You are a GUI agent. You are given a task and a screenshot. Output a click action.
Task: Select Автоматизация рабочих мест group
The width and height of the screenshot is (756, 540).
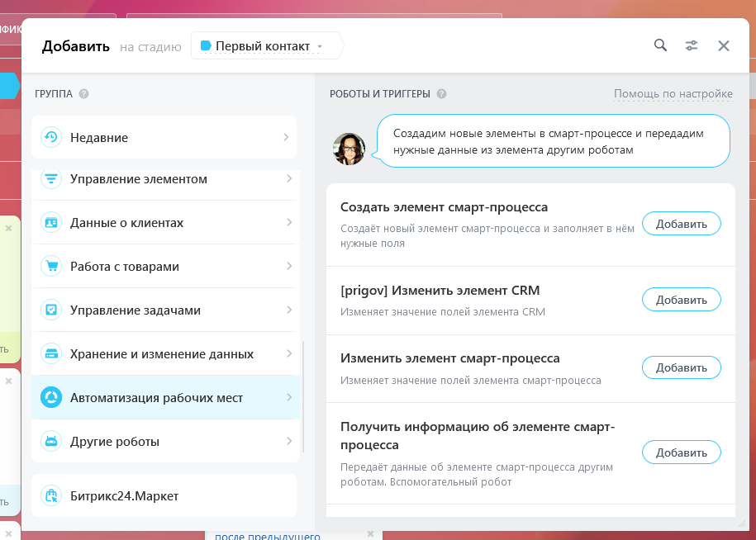coord(156,398)
